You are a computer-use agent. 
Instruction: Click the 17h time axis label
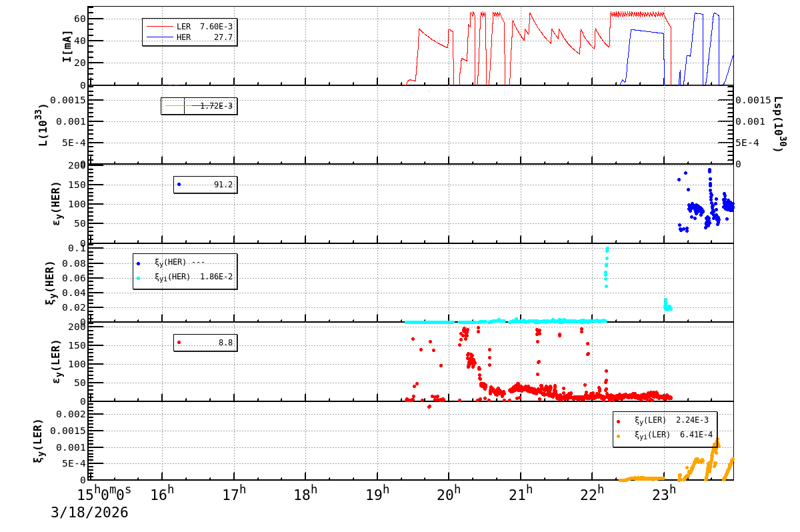point(233,493)
